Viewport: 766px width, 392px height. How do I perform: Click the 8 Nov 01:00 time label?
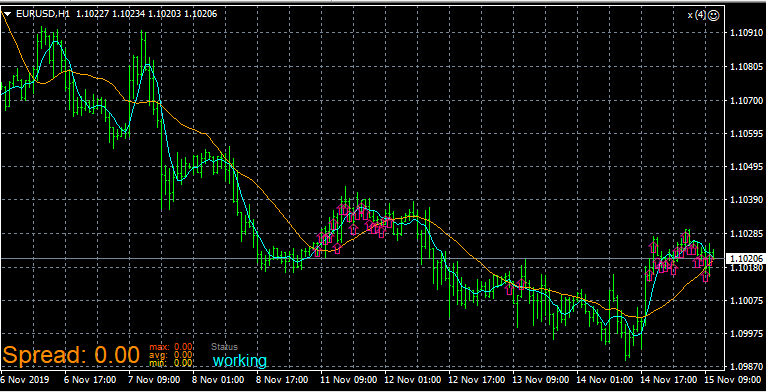click(x=218, y=379)
